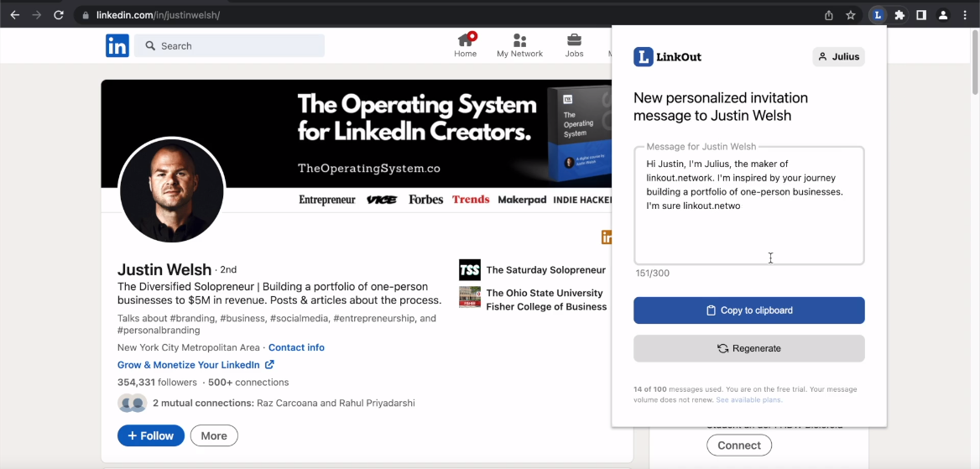Image resolution: width=980 pixels, height=469 pixels.
Task: View 2 mutual connections link
Action: pos(284,404)
